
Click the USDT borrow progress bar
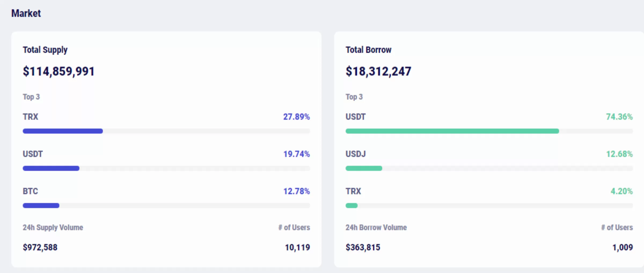point(489,131)
